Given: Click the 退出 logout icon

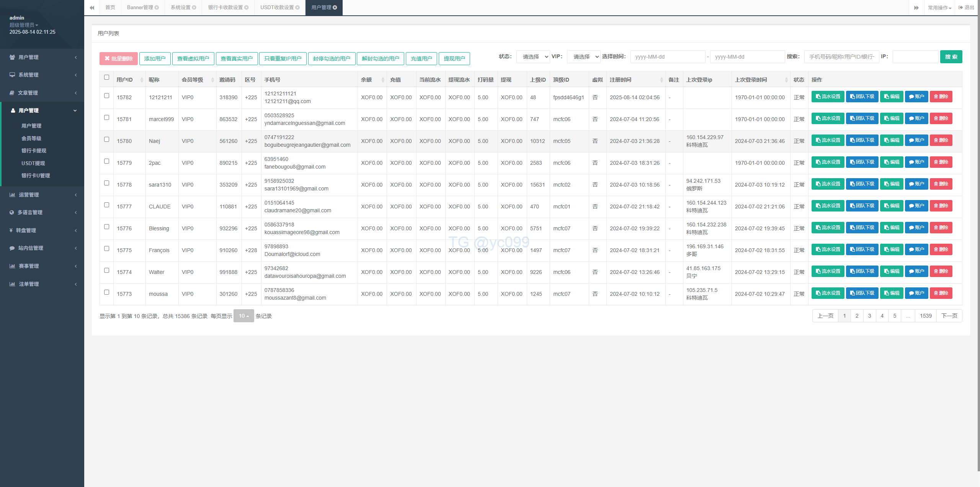Looking at the screenshot, I should pyautogui.click(x=960, y=8).
